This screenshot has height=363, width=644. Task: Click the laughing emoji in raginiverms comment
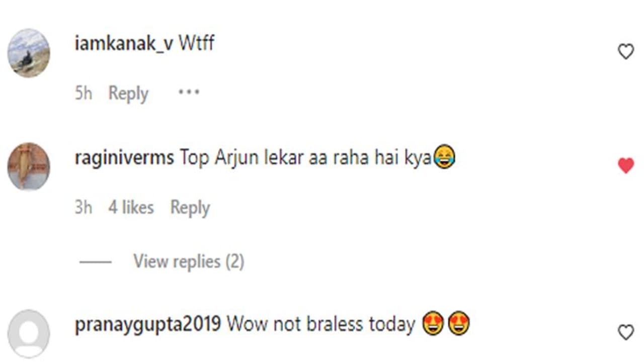point(444,158)
